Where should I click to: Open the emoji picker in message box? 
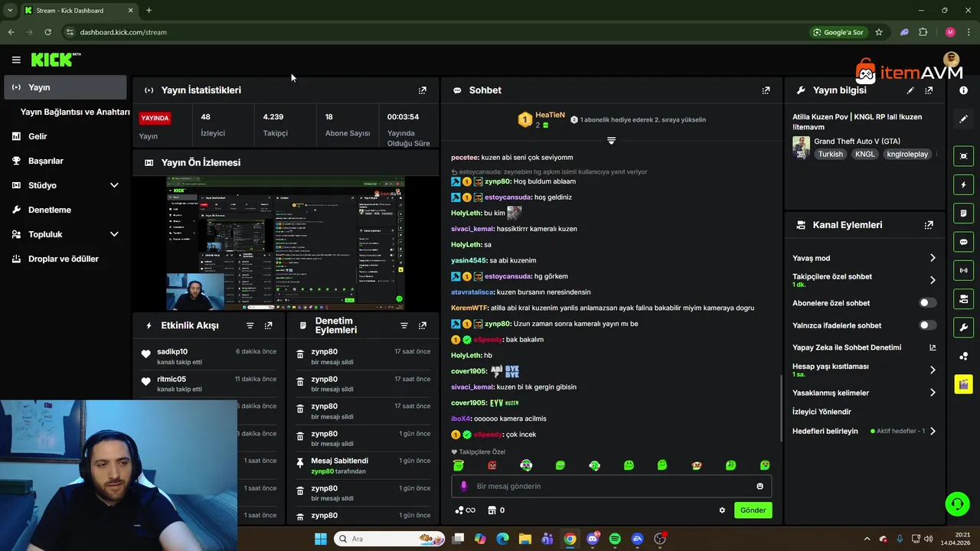(759, 486)
